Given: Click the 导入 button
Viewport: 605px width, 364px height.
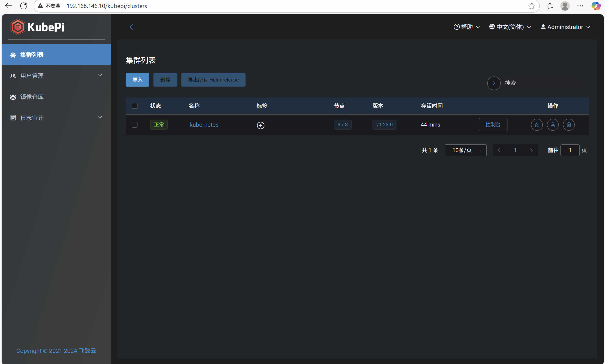Looking at the screenshot, I should pos(137,80).
